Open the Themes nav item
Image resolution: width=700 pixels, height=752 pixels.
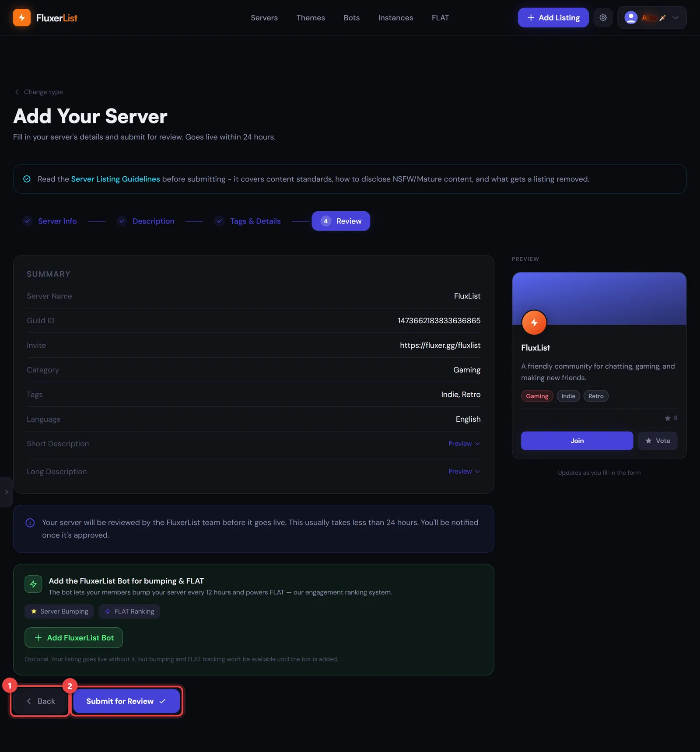pyautogui.click(x=311, y=17)
